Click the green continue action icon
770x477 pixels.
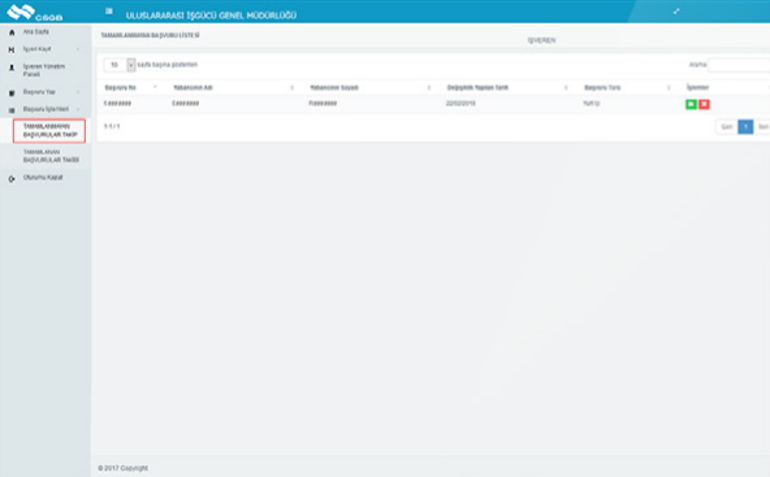pyautogui.click(x=691, y=104)
